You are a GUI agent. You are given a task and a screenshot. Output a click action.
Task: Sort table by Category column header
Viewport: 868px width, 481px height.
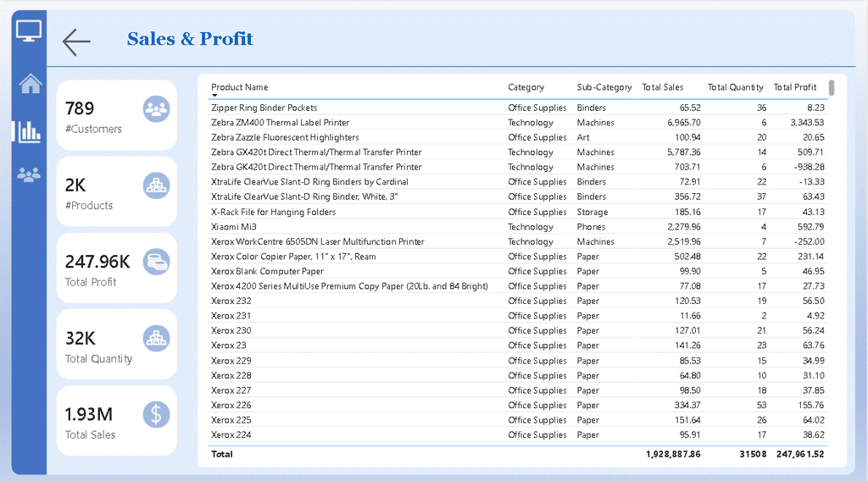coord(526,87)
